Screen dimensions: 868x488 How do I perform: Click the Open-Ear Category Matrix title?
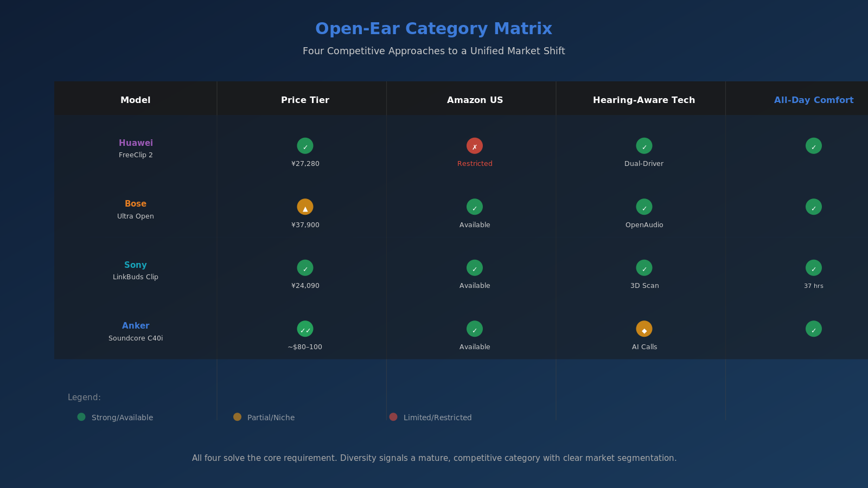[434, 29]
